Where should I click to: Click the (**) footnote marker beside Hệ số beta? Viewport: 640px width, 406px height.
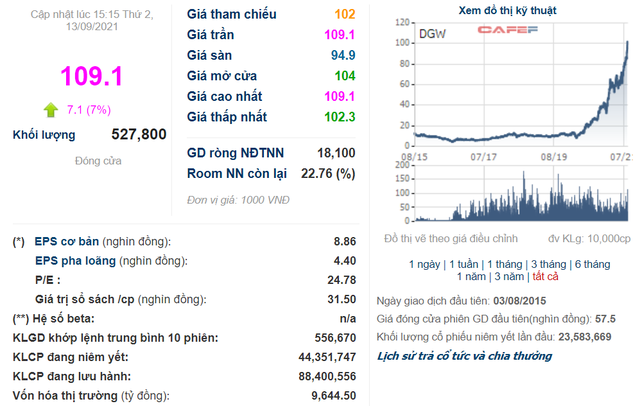click(x=20, y=318)
